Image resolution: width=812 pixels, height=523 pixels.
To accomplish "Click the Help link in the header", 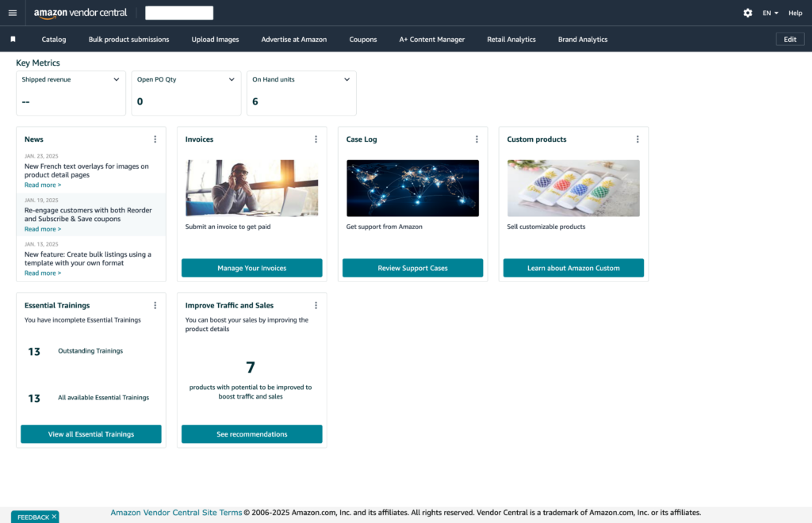I will click(x=795, y=13).
